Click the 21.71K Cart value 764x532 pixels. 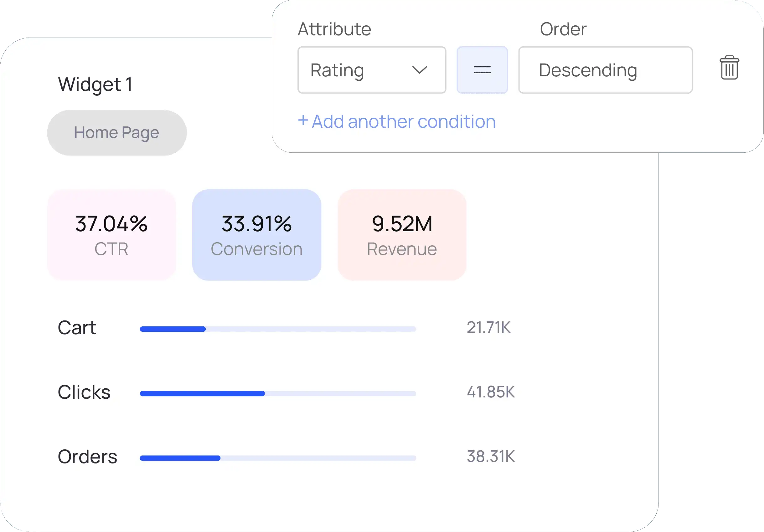click(x=488, y=328)
